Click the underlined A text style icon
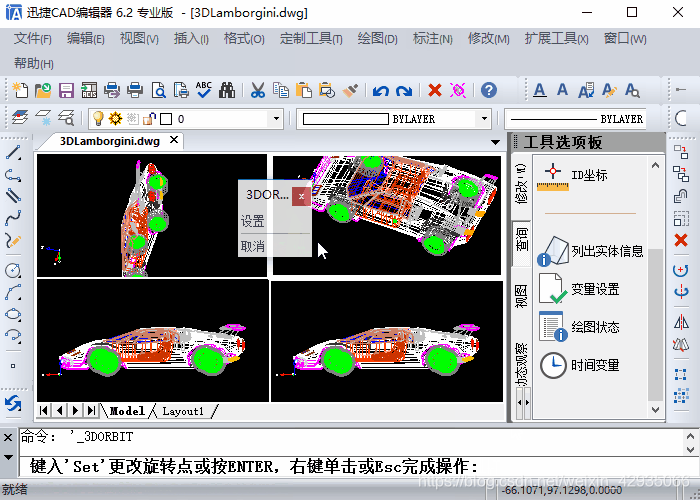This screenshot has height=500, width=700. tap(540, 91)
